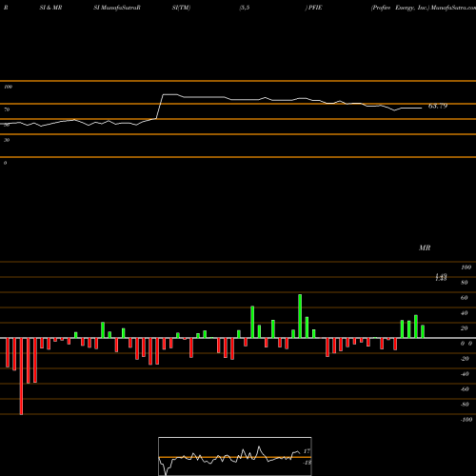Click the positive 40 axis label in MR panel
Image resolution: width=476 pixels, height=476 pixels.
click(x=465, y=313)
